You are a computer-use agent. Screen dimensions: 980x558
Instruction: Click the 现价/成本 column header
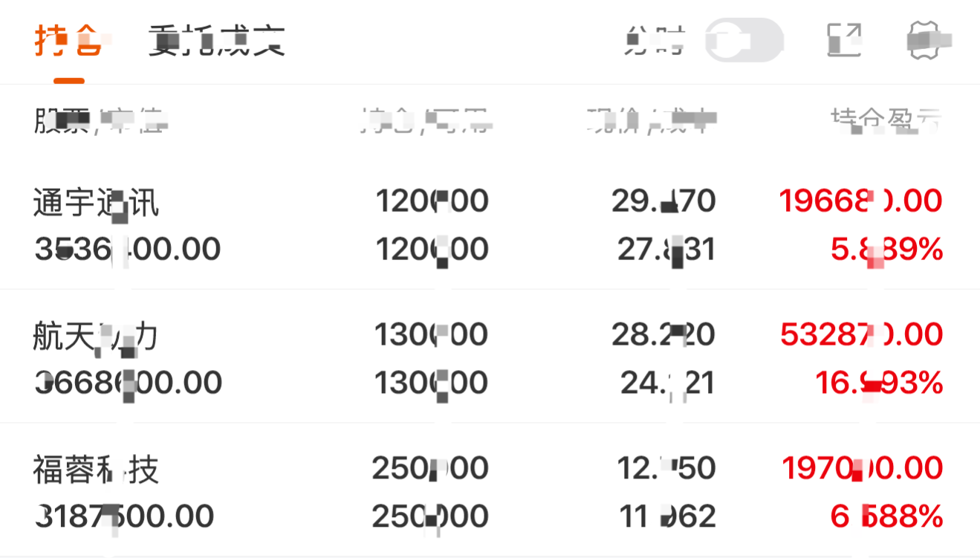click(x=652, y=120)
